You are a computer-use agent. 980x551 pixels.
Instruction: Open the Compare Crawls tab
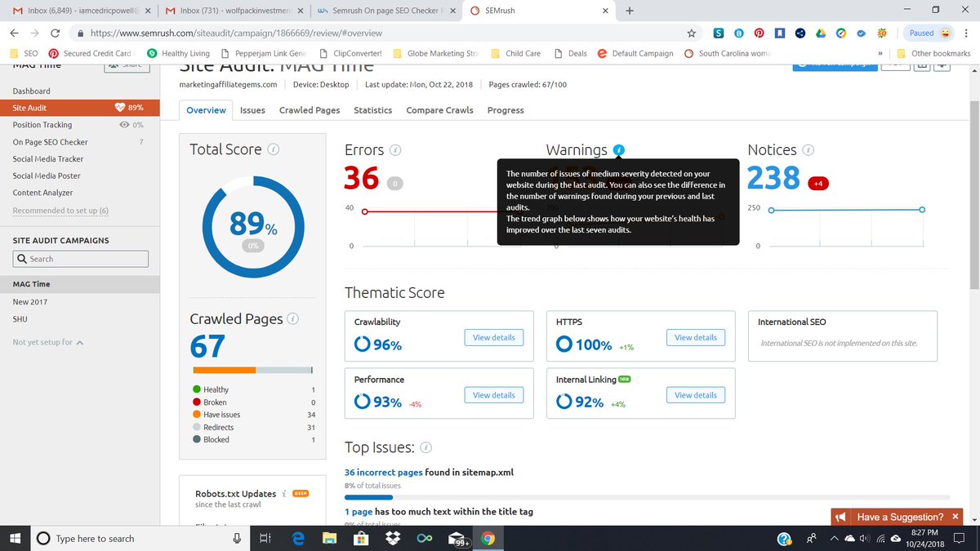coord(439,110)
